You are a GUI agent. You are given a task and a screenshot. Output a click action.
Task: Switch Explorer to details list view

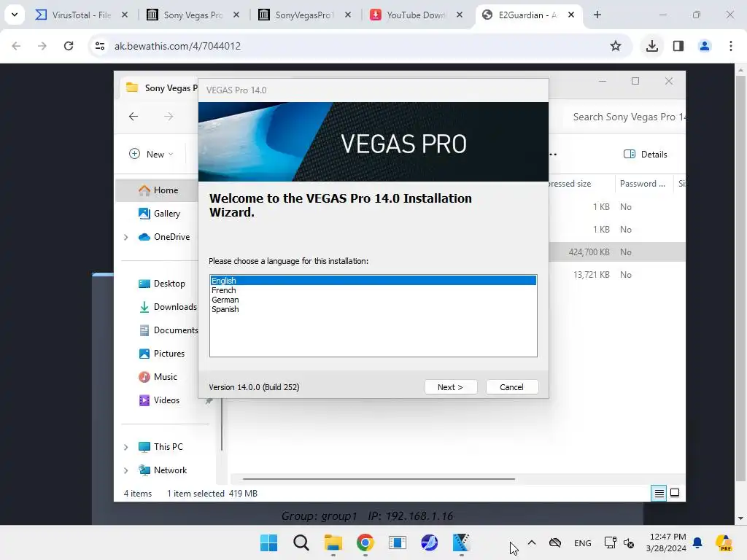coord(659,494)
